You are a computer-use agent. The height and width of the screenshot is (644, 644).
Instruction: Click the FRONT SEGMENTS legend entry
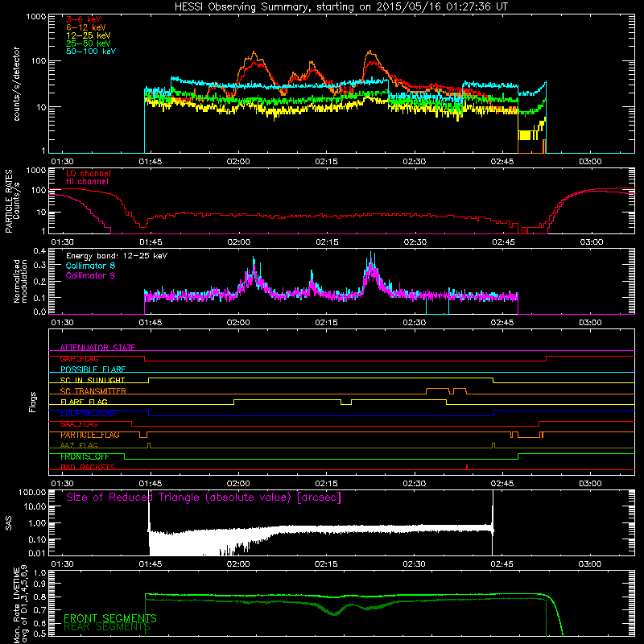[x=110, y=618]
